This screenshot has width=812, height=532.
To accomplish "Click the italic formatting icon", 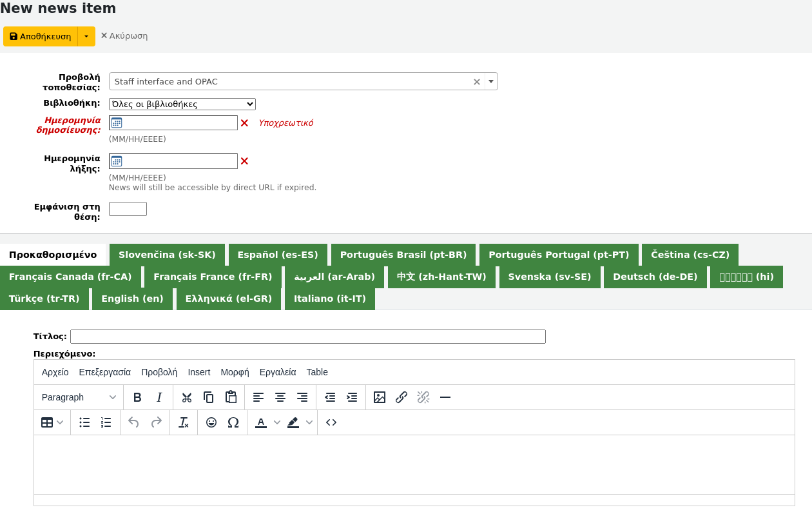I will [159, 397].
